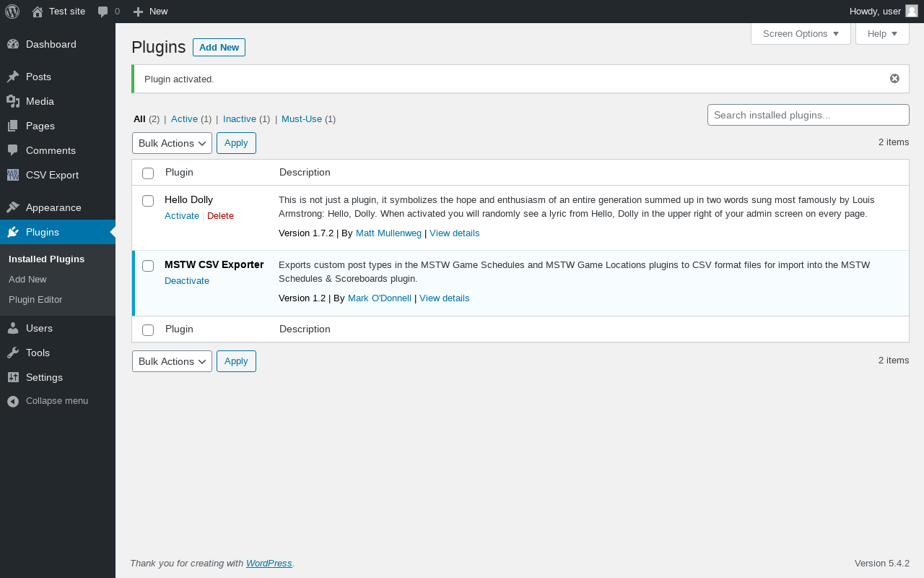Toggle the select-all checkbox in table header
Screen dimensions: 924x578
(x=148, y=173)
